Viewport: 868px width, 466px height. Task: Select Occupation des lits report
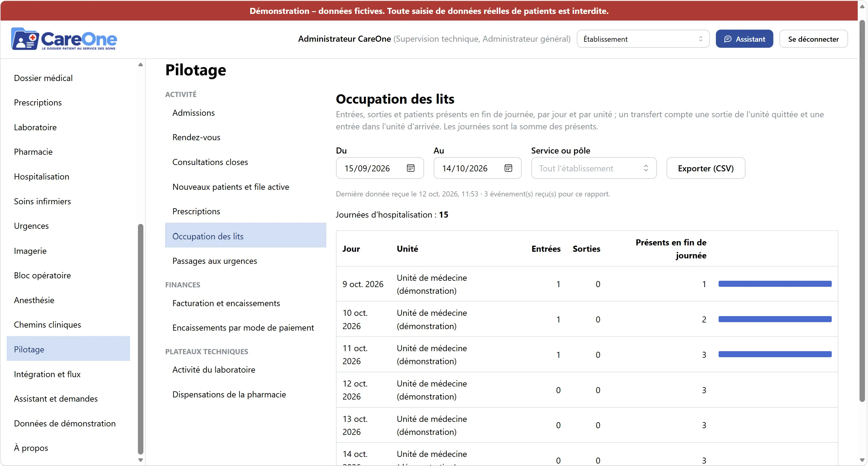(245, 235)
